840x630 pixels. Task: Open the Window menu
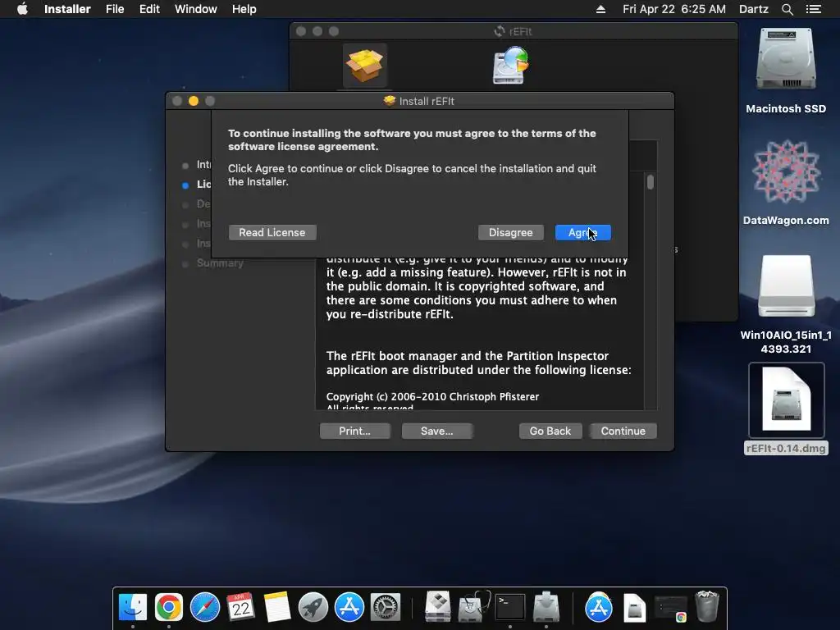click(195, 9)
